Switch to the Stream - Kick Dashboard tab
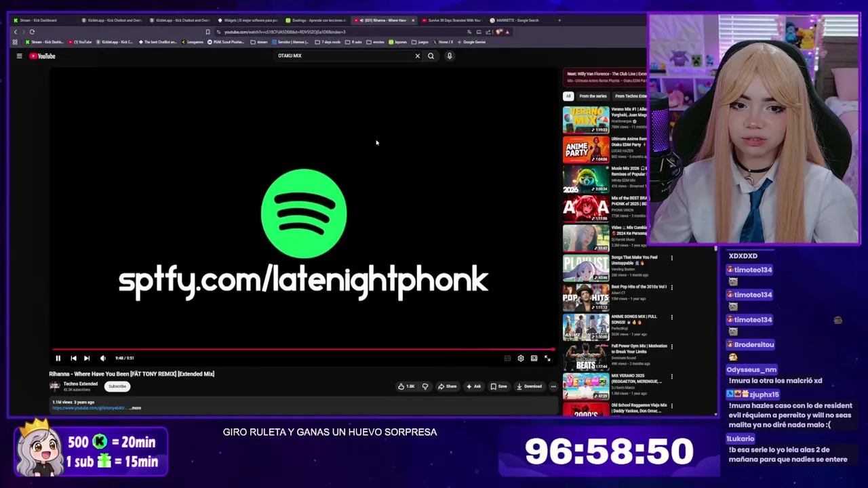 click(x=43, y=20)
